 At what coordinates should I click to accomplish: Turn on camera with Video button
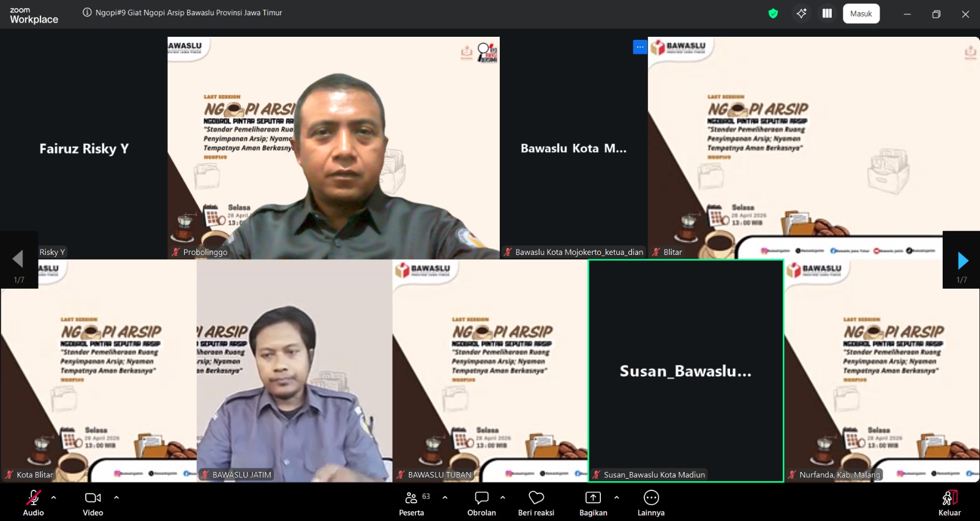click(x=93, y=498)
